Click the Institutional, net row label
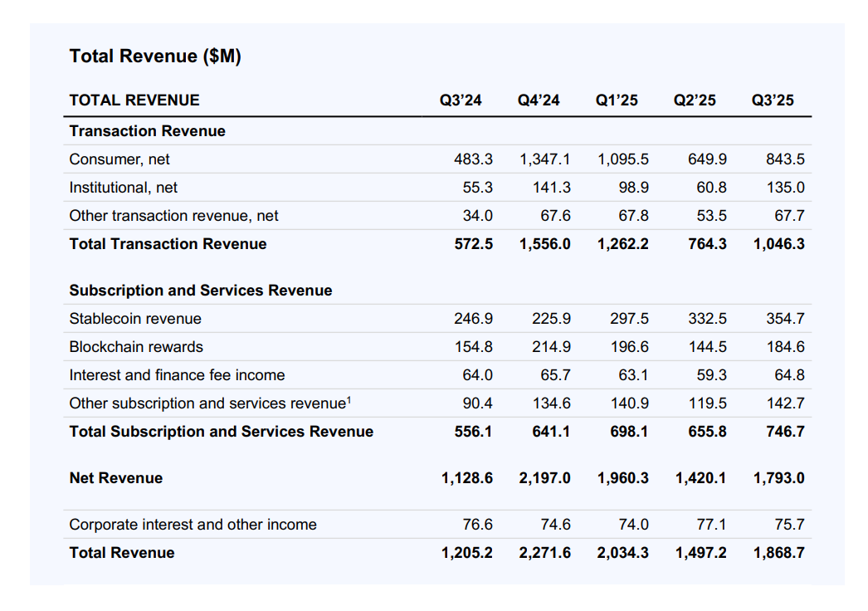868x611 pixels. tap(124, 188)
